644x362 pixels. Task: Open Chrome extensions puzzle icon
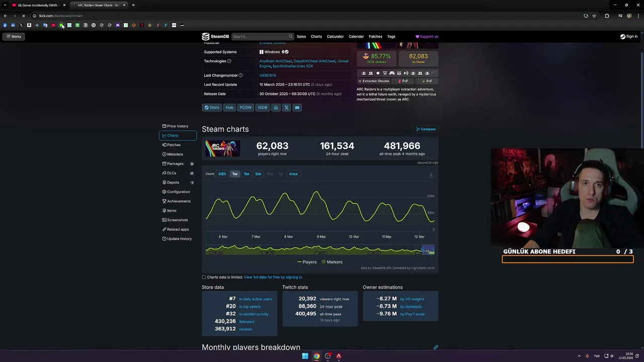click(x=607, y=16)
